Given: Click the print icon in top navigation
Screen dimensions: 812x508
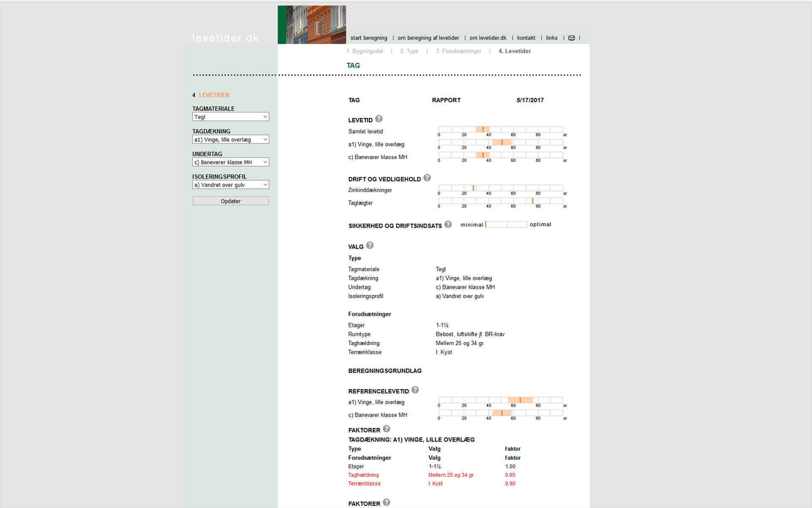Looking at the screenshot, I should [571, 38].
